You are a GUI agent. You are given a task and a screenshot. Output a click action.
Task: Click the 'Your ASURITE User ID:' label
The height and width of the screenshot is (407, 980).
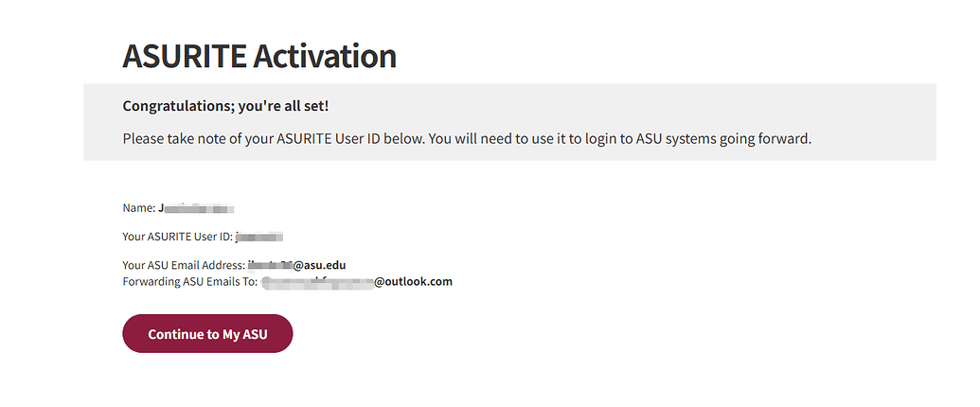(177, 237)
